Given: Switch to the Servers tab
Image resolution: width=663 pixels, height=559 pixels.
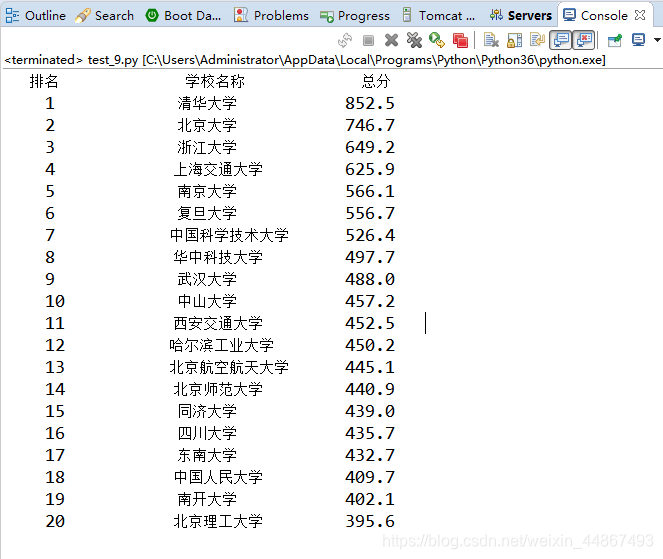Looking at the screenshot, I should click(521, 16).
